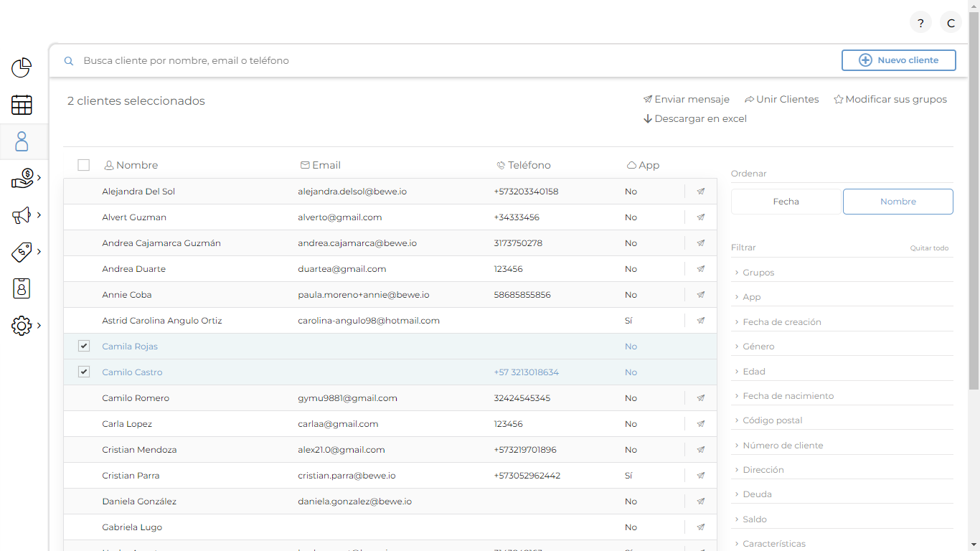Click Enviar mensaje action

pos(687,100)
